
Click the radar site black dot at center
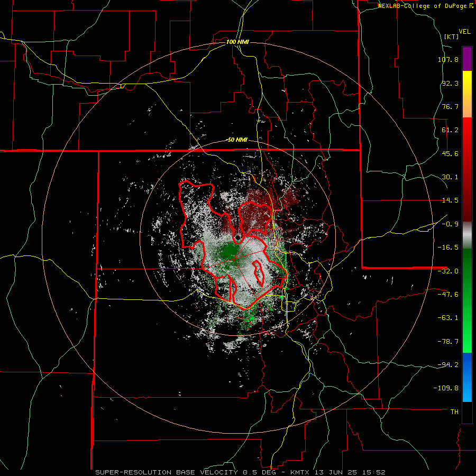(238, 237)
